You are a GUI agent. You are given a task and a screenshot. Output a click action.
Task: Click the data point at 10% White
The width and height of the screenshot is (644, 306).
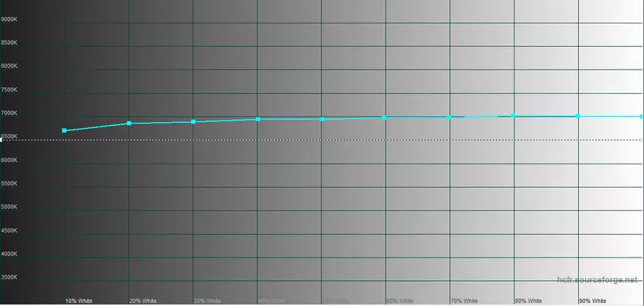[64, 131]
